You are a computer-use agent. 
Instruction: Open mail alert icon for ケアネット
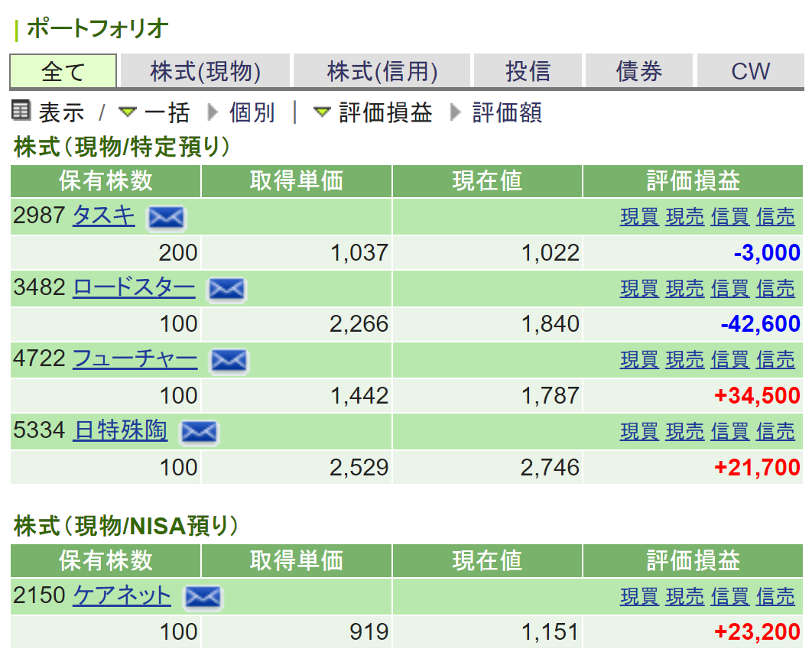[203, 596]
